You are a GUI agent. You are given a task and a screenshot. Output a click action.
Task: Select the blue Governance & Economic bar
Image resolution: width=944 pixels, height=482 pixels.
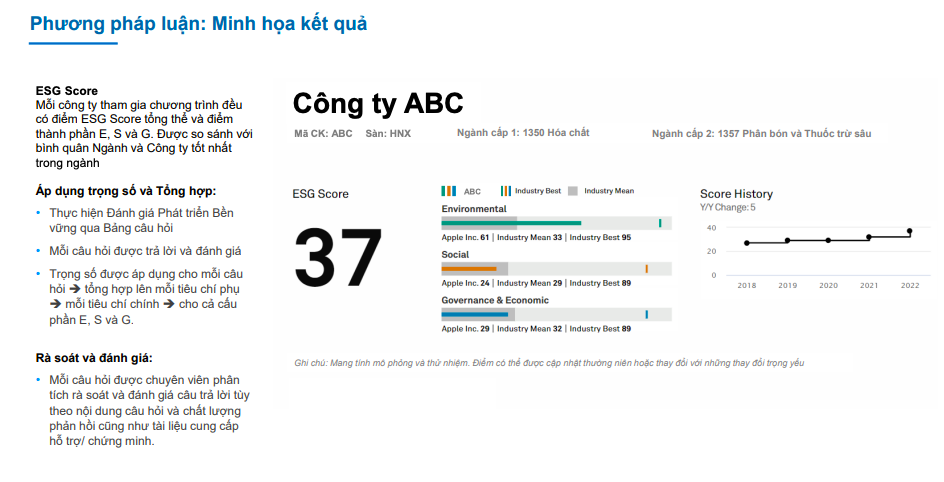[x=474, y=314]
